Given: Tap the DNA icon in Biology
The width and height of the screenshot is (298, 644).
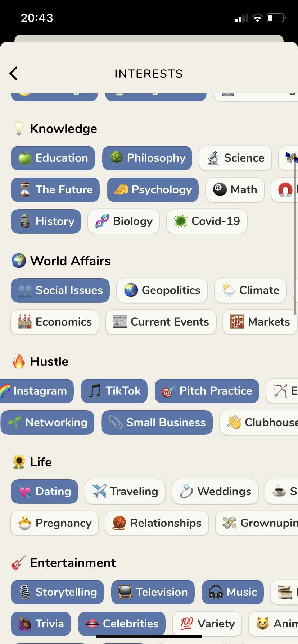Looking at the screenshot, I should 102,221.
